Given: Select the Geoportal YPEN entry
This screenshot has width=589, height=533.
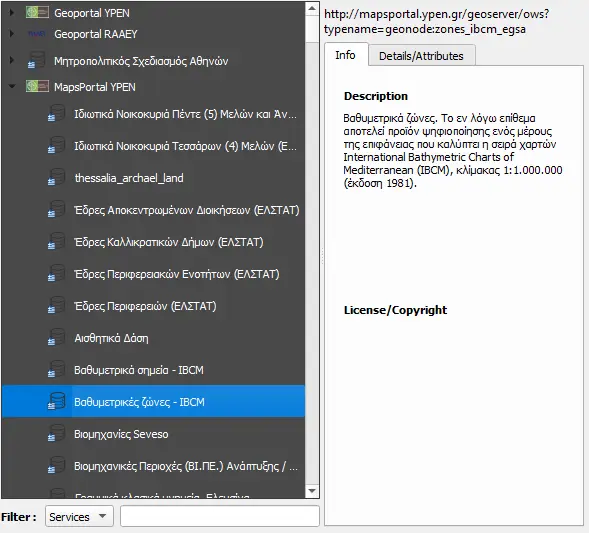Looking at the screenshot, I should pyautogui.click(x=92, y=13).
